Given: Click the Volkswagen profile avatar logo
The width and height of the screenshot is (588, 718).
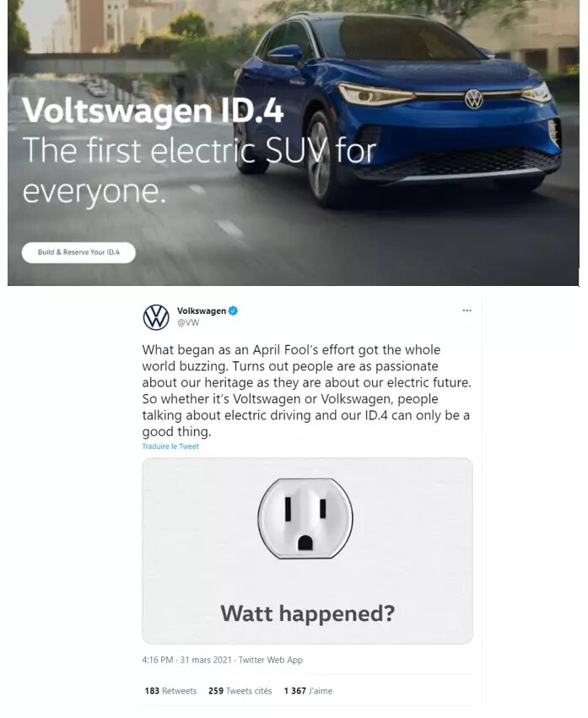Looking at the screenshot, I should 156,317.
